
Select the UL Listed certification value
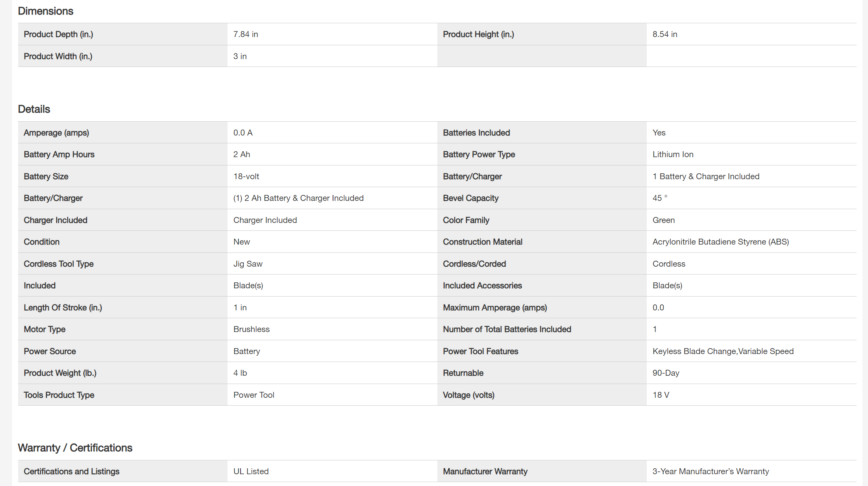coord(251,471)
